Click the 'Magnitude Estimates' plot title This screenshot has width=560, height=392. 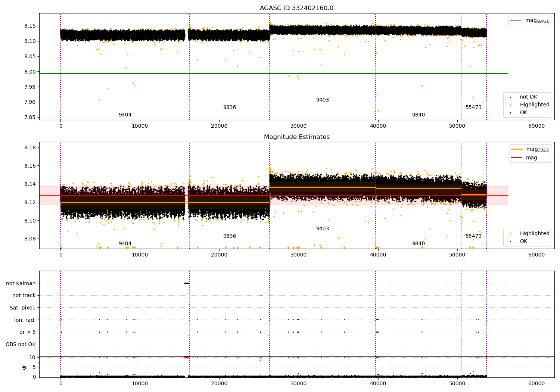click(x=296, y=137)
